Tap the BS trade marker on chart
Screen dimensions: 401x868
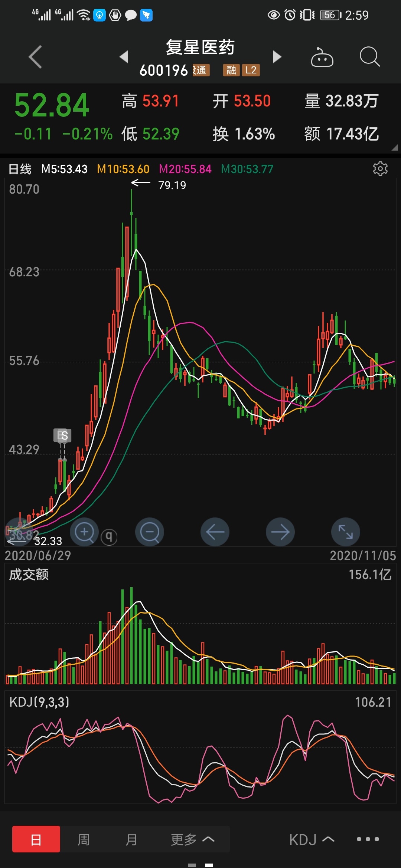[62, 435]
